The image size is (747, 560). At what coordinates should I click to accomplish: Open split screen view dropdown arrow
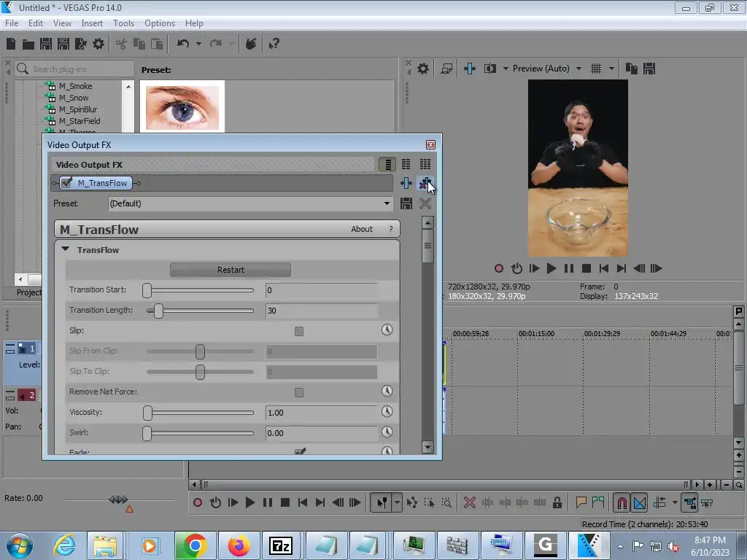click(506, 69)
